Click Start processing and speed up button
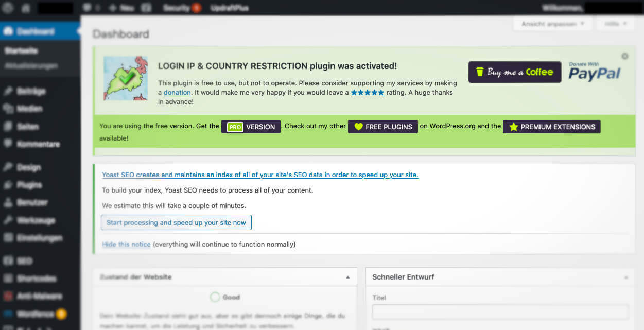 click(176, 222)
